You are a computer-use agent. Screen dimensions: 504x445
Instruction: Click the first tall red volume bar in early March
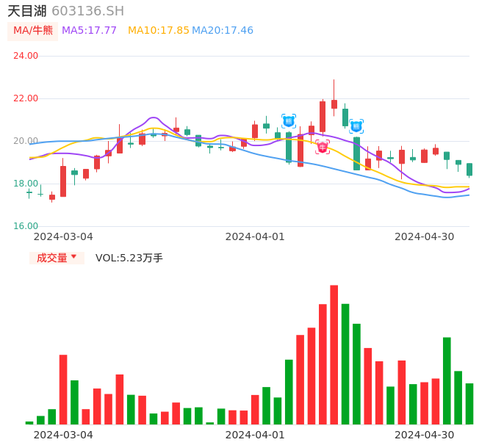[x=63, y=389]
